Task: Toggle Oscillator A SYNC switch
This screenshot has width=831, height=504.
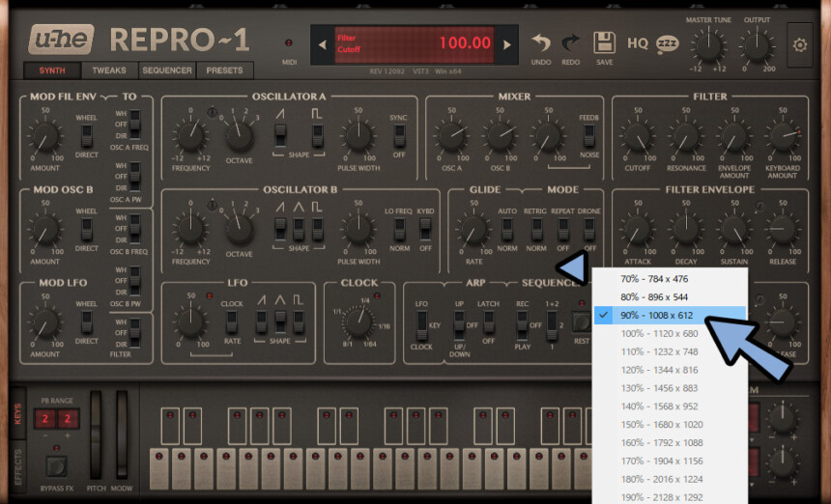Action: (399, 135)
